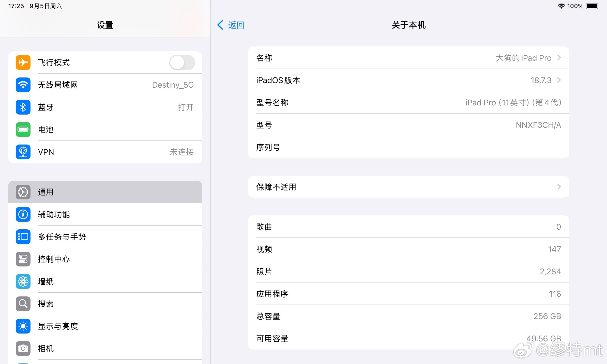Tap the green Battery 电池 icon
Viewport: 607px width, 364px height.
[x=23, y=130]
